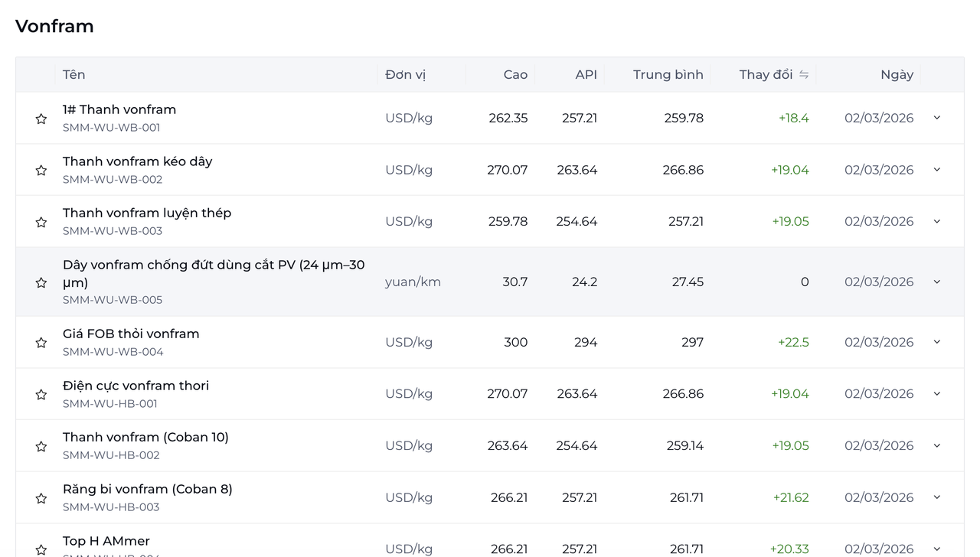This screenshot has width=980, height=557.
Task: Mark Điện cực vonfram thori as favorite
Action: tap(41, 394)
